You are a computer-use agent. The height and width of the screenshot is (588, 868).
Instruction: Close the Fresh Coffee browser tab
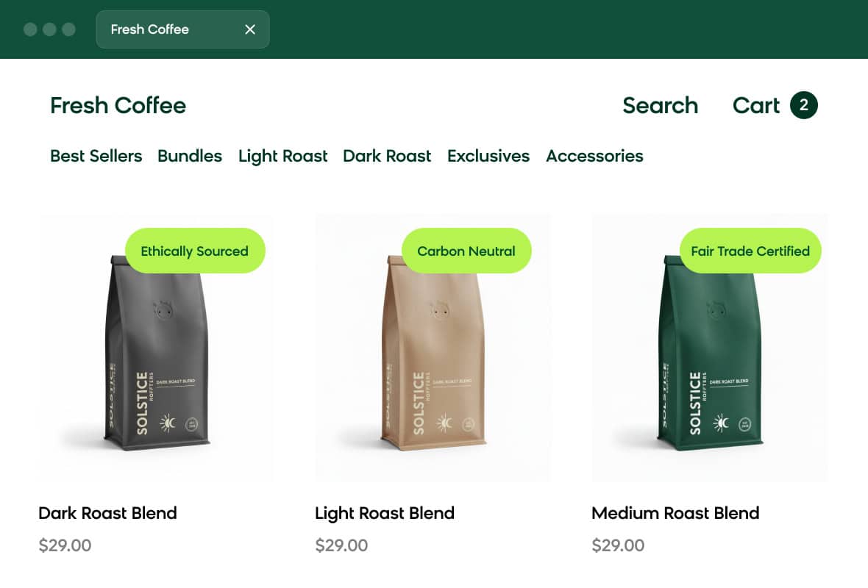(x=250, y=29)
